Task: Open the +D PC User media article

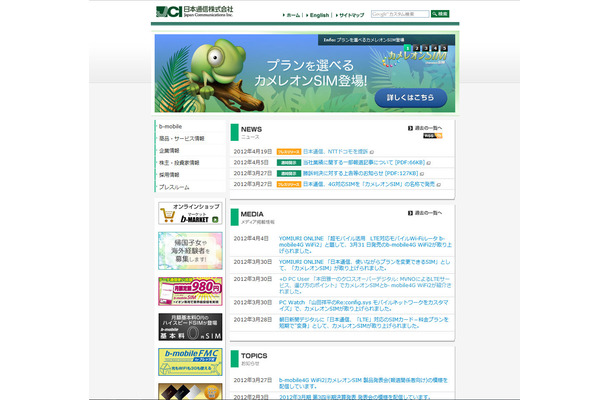Action: pyautogui.click(x=365, y=285)
